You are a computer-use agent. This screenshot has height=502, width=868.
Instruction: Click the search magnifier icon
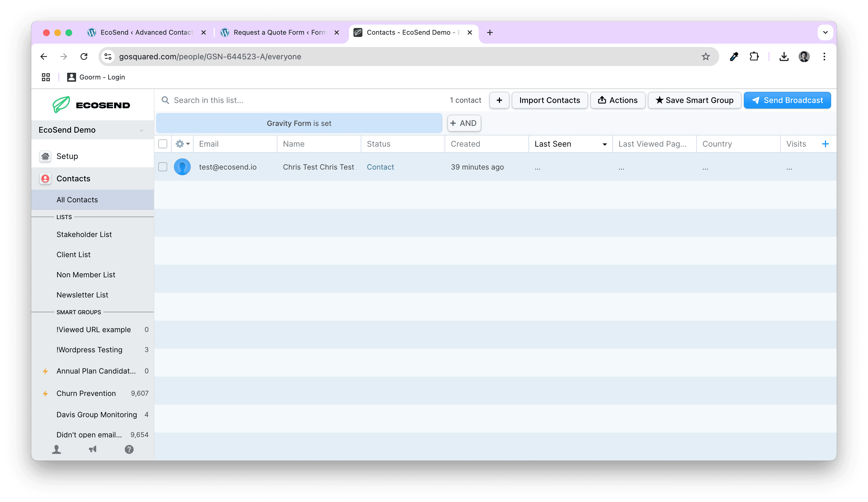tap(165, 100)
